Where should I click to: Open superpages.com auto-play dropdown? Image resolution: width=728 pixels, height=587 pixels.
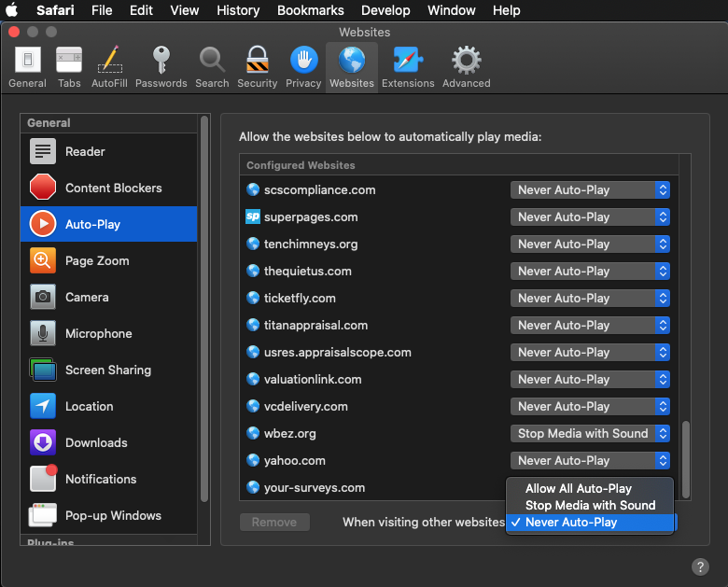coord(590,217)
